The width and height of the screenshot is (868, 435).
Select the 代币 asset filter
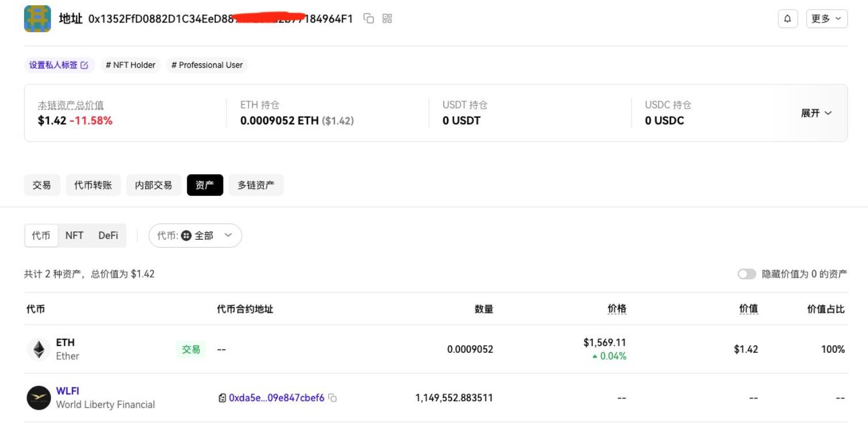41,236
